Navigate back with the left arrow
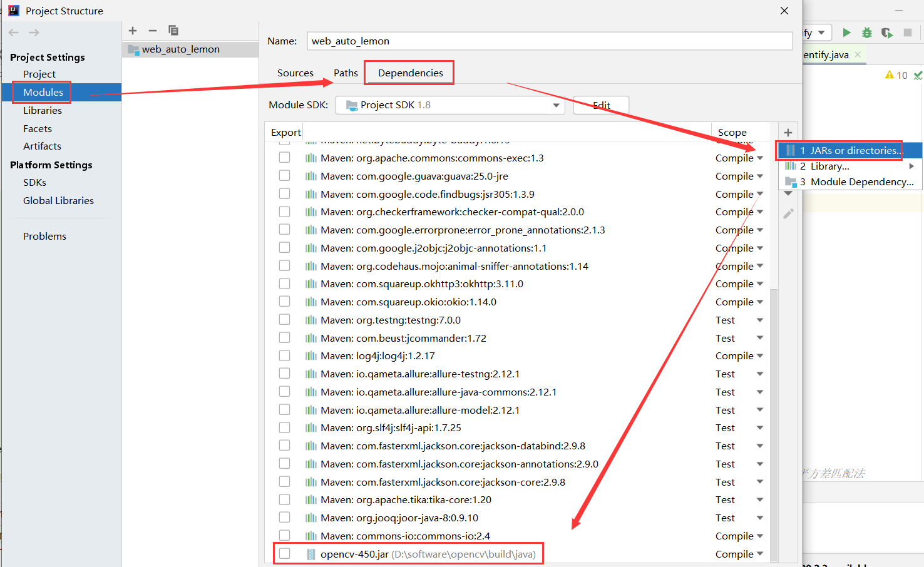The image size is (924, 567). tap(14, 33)
